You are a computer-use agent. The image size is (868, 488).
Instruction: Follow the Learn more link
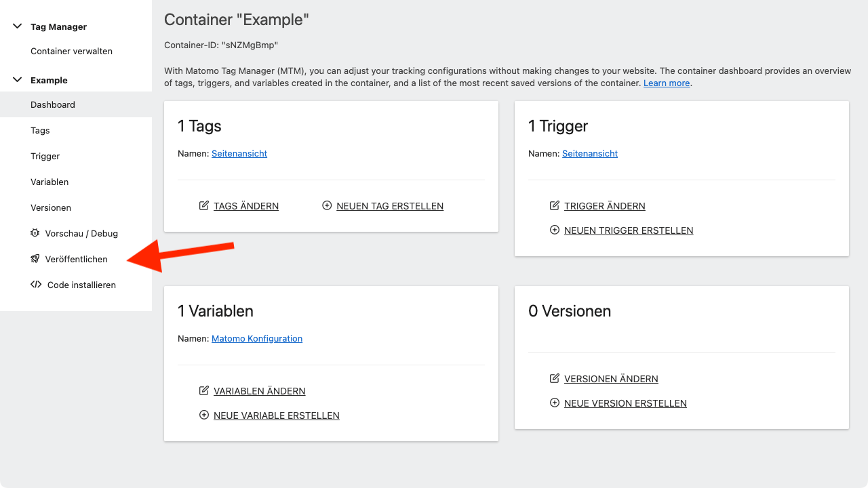coord(667,83)
